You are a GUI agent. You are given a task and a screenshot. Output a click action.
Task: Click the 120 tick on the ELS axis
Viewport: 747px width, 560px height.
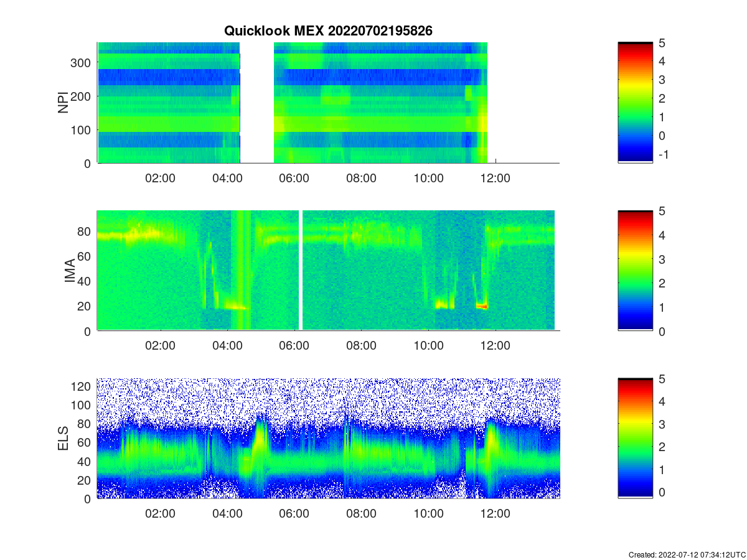coord(82,386)
